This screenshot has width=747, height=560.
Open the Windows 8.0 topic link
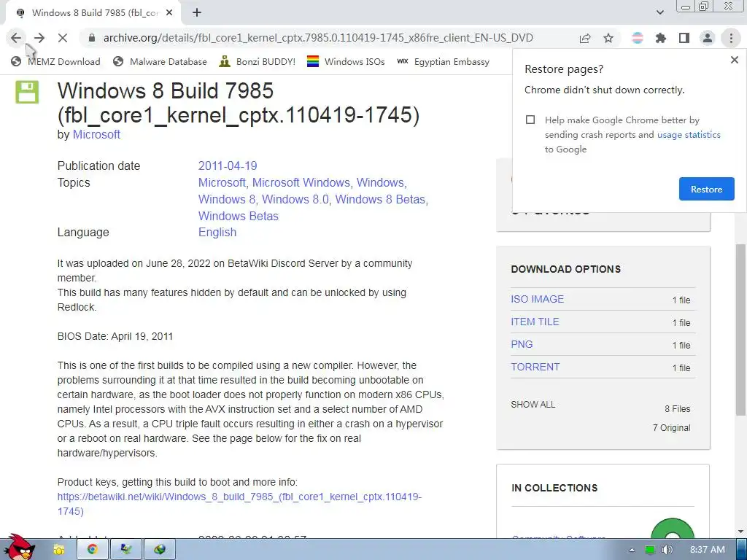pos(295,199)
